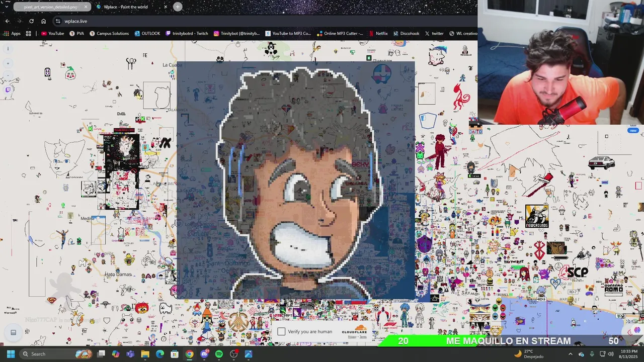
Task: Open Microsoft Edge from the taskbar
Action: point(160,354)
